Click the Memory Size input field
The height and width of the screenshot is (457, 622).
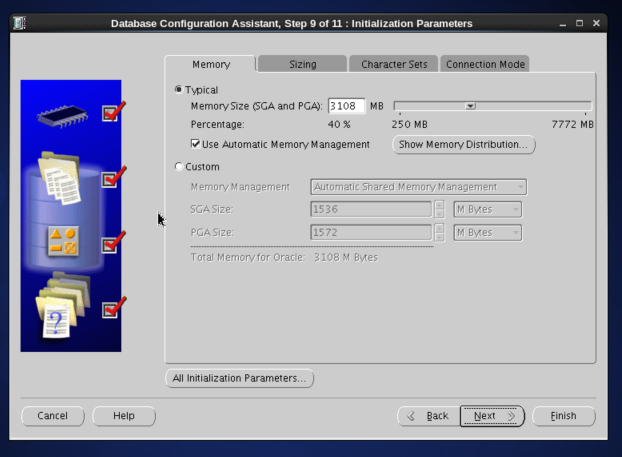(346, 106)
